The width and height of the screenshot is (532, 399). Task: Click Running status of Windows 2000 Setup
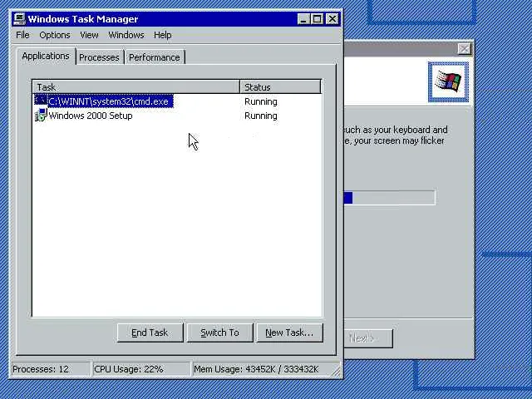point(261,116)
